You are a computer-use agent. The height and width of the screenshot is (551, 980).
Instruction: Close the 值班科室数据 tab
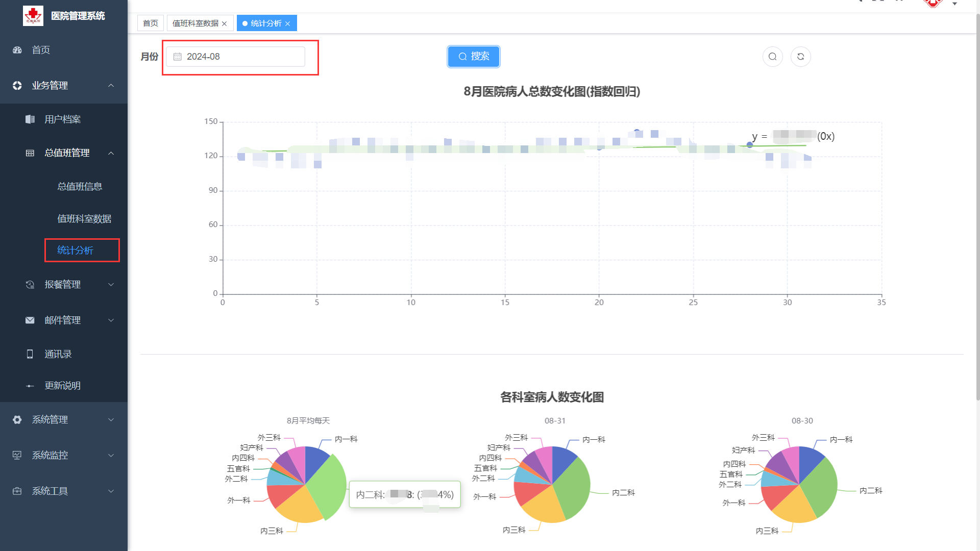pyautogui.click(x=225, y=23)
